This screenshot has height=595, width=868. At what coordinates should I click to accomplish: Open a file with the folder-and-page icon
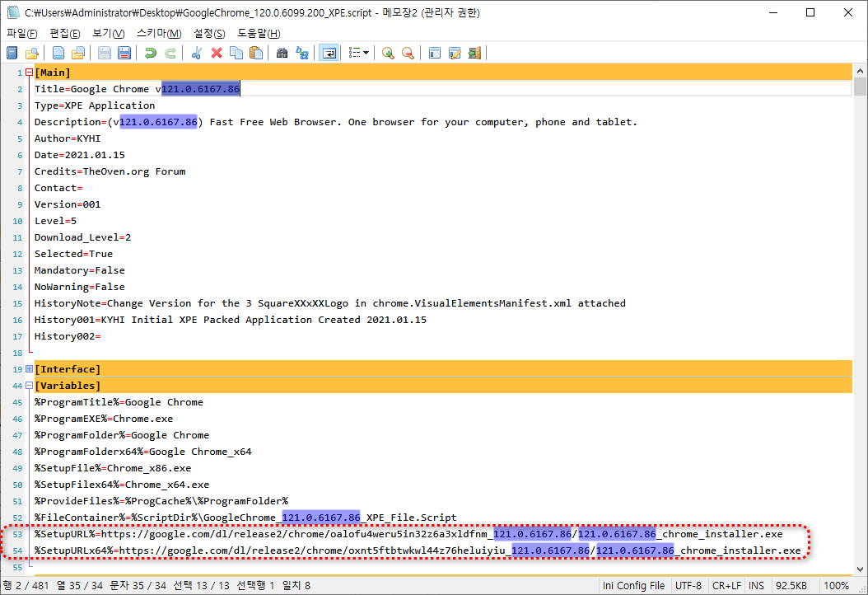78,54
